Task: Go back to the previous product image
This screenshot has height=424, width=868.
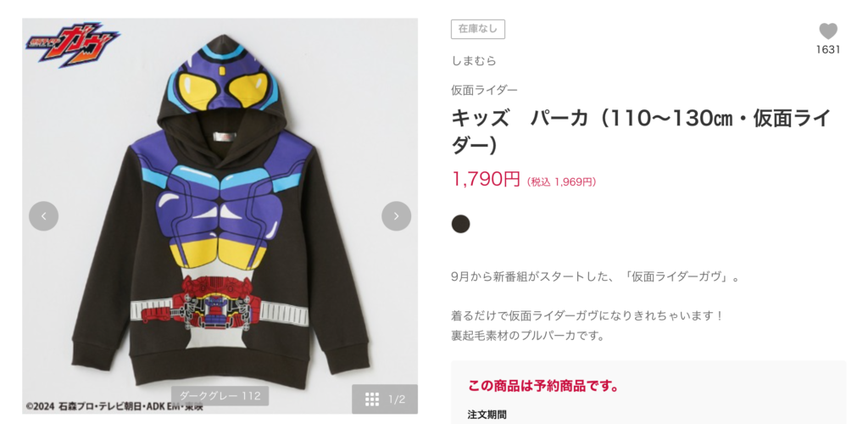Action: [44, 216]
